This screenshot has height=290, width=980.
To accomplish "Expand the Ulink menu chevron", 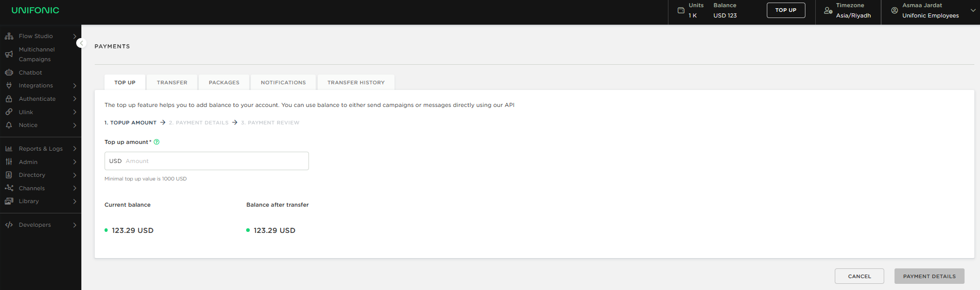I will (x=75, y=112).
